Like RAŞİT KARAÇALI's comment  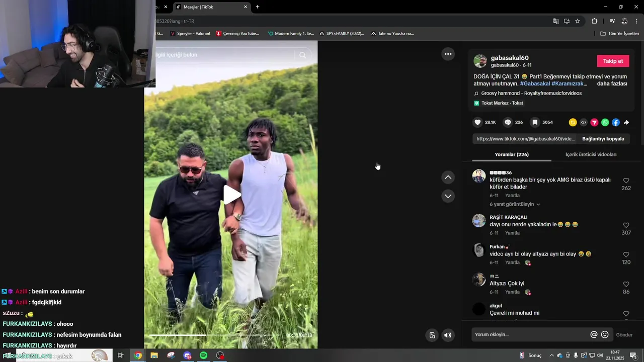point(626,225)
